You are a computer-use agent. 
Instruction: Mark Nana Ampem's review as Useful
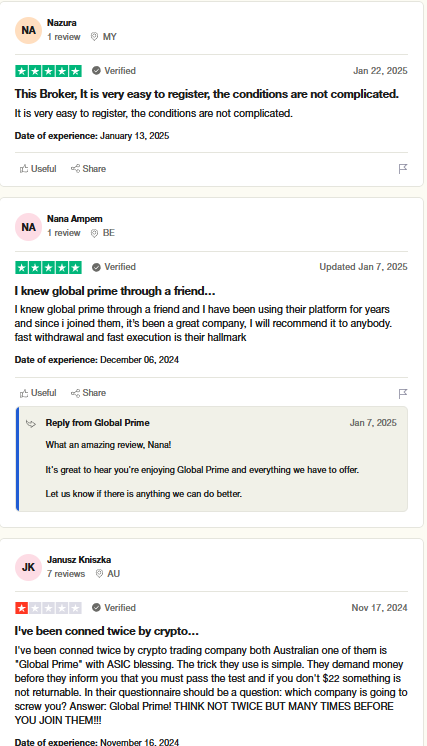(x=38, y=393)
